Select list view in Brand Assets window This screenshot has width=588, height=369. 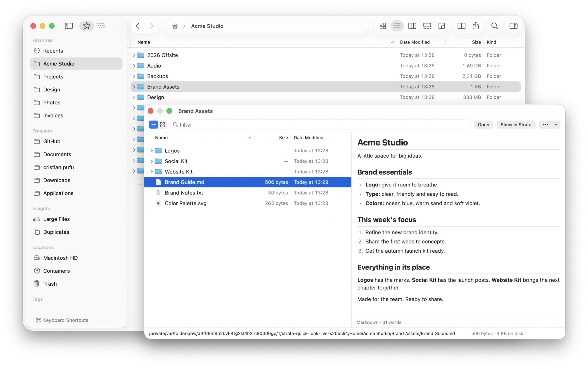(x=153, y=125)
